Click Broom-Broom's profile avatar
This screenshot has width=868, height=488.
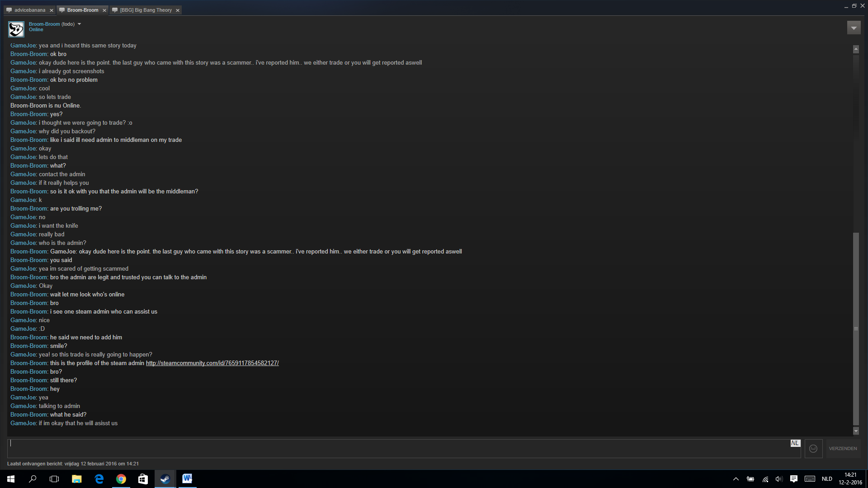pyautogui.click(x=16, y=29)
